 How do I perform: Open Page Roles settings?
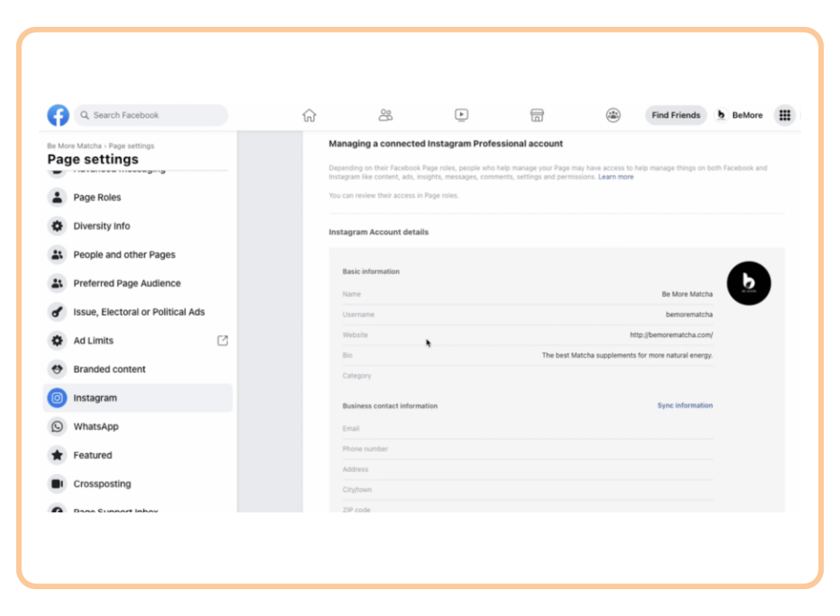click(x=137, y=197)
